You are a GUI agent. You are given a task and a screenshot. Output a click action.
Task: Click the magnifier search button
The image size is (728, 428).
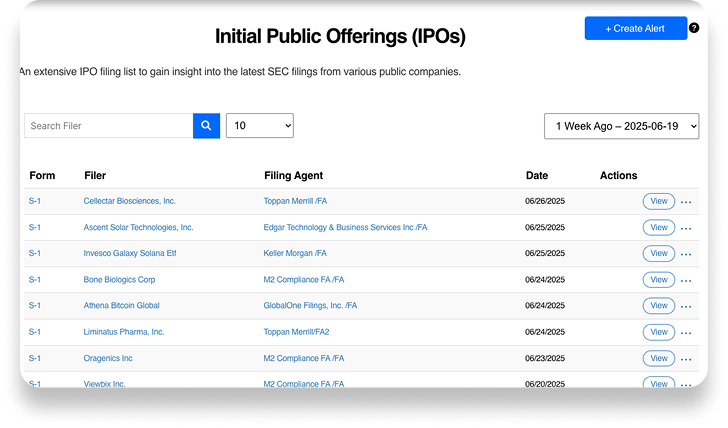click(206, 126)
